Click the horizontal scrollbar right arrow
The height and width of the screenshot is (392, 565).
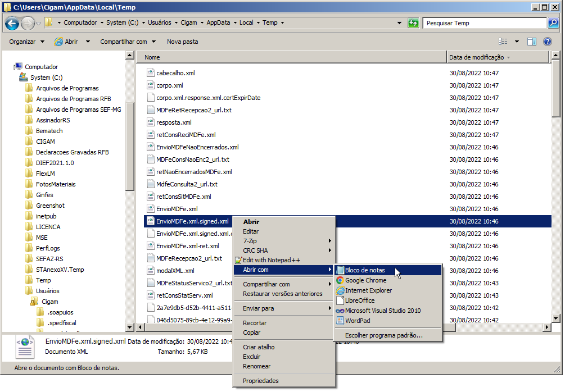(547, 327)
